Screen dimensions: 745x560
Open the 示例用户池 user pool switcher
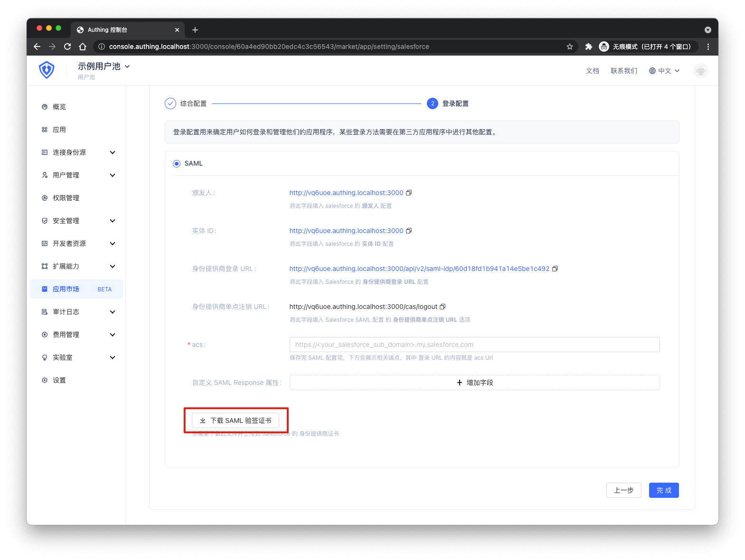pos(104,66)
